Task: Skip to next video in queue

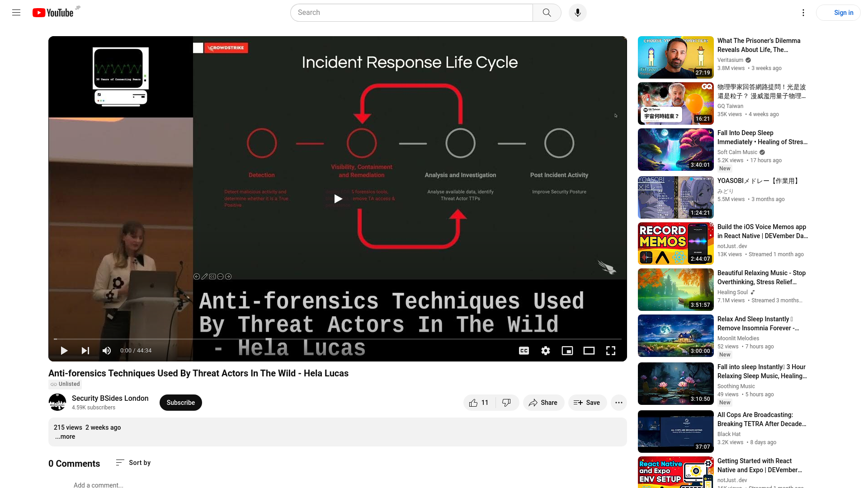Action: (x=85, y=350)
